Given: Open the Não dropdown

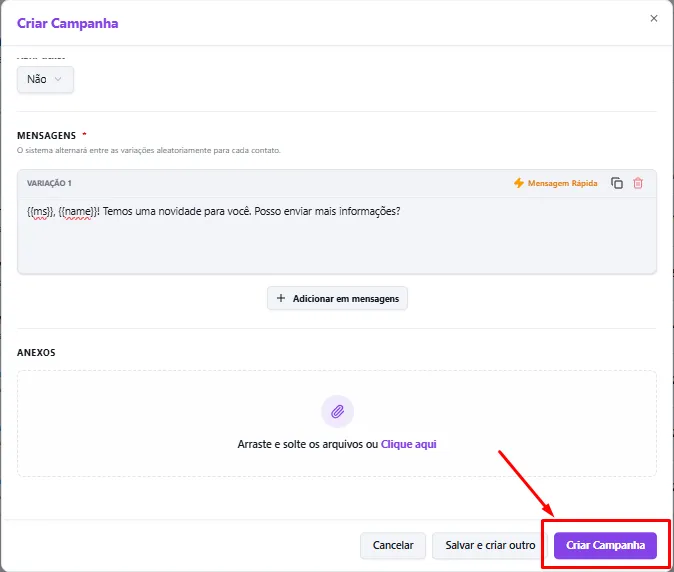Looking at the screenshot, I should (x=45, y=79).
